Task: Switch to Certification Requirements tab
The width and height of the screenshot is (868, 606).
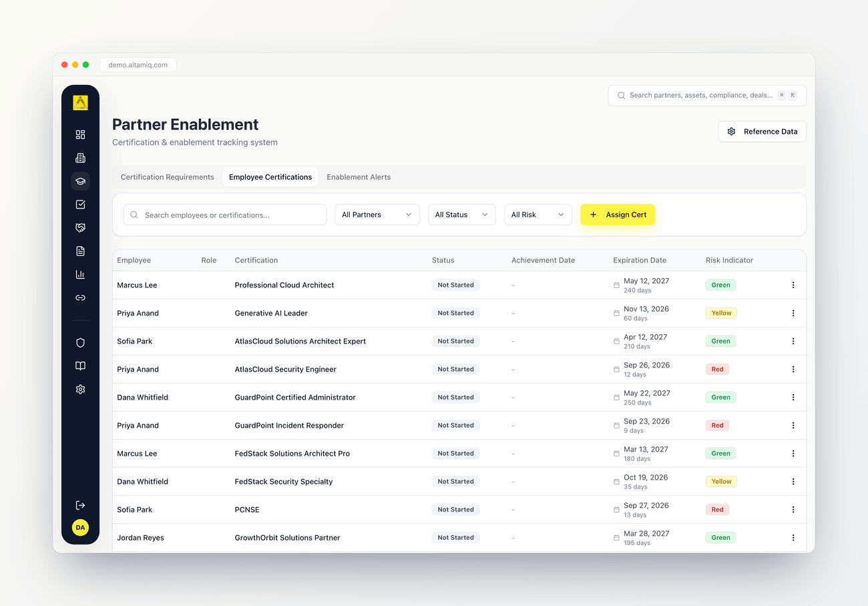Action: tap(168, 177)
